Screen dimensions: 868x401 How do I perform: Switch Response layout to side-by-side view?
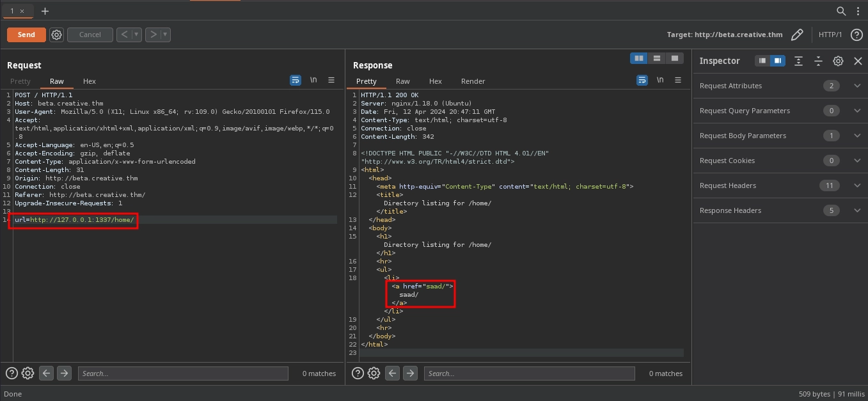[638, 58]
